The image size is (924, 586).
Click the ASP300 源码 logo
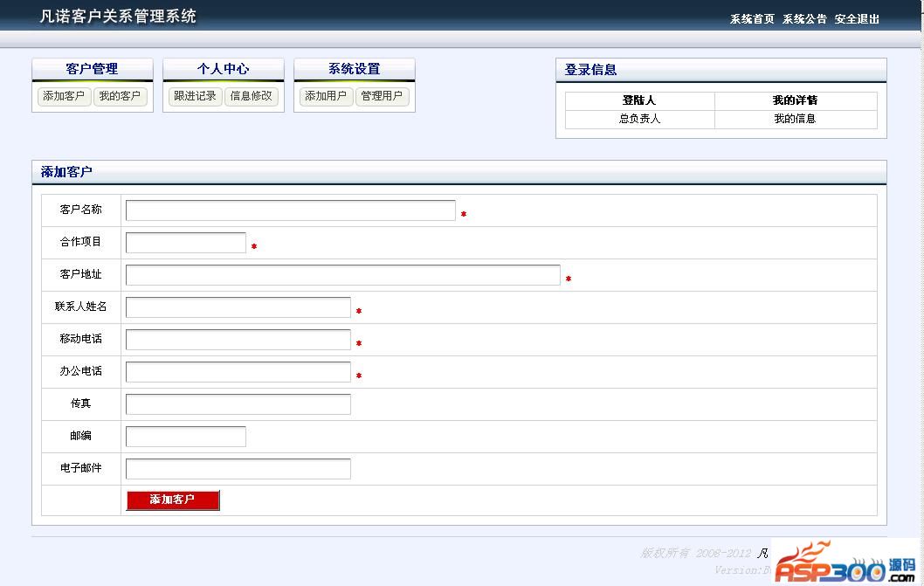tap(845, 562)
